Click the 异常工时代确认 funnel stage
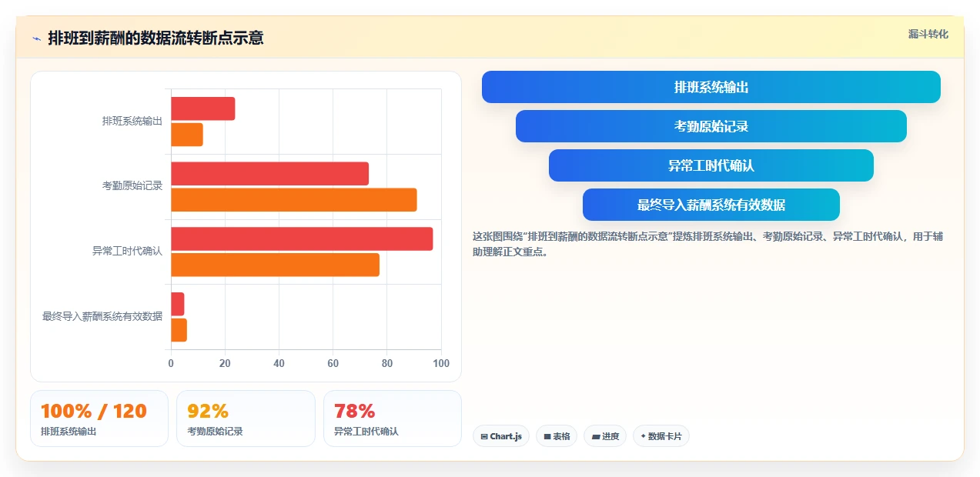The image size is (980, 477). (711, 165)
